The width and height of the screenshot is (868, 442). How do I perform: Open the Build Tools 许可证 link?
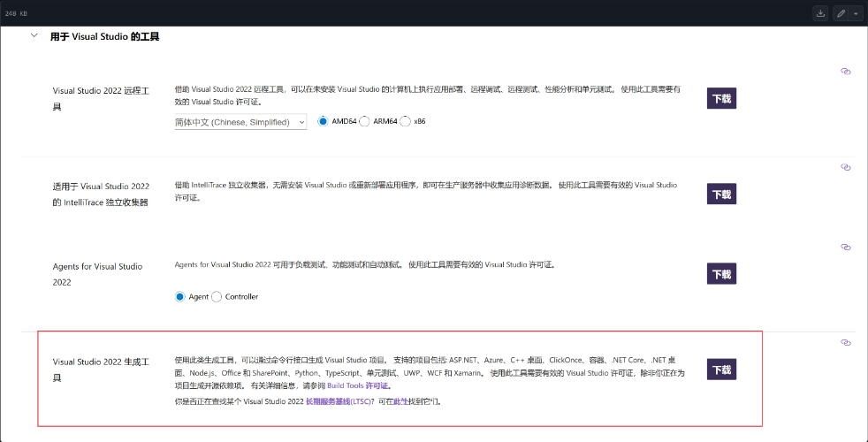(358, 386)
